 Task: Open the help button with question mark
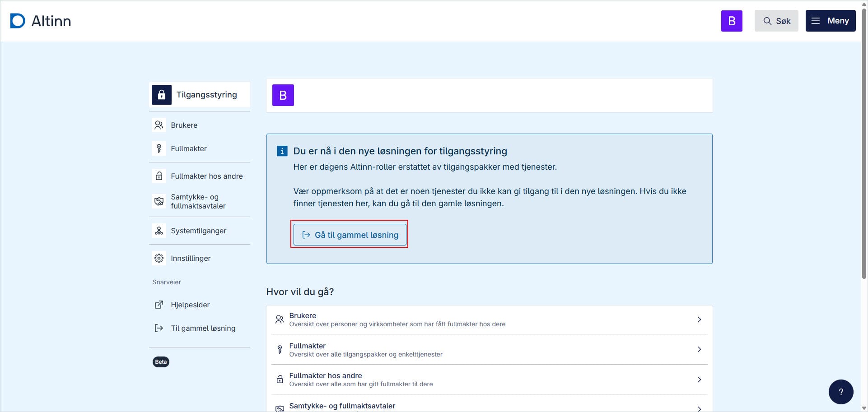click(840, 391)
